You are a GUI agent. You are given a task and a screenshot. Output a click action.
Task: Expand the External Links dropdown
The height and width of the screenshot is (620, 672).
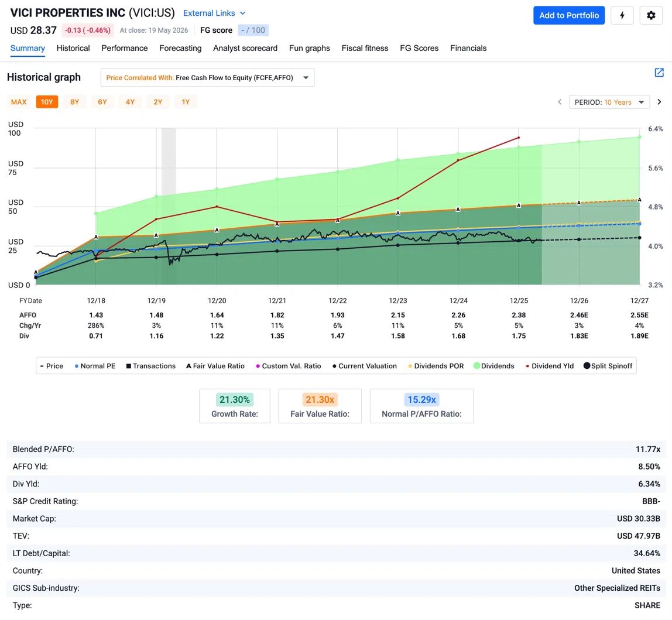(214, 13)
